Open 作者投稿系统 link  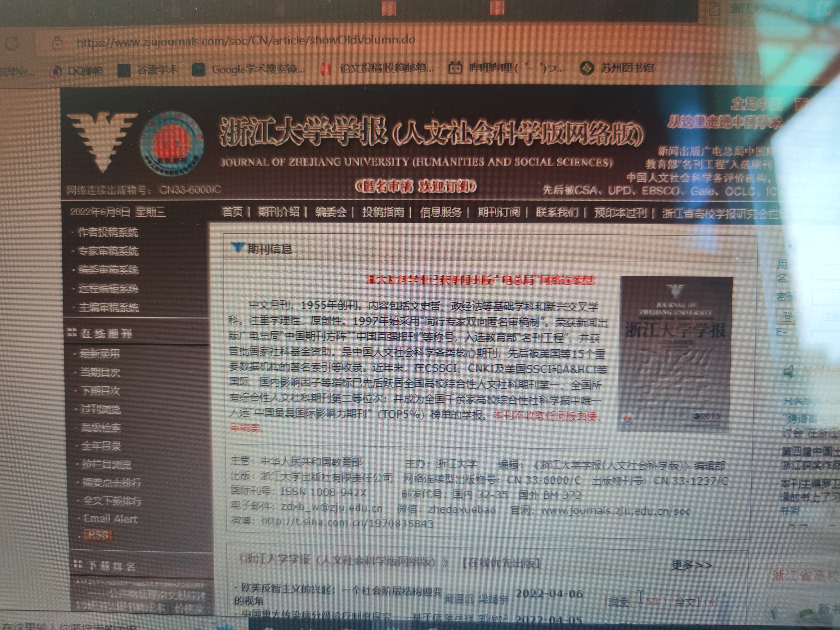coord(108,232)
